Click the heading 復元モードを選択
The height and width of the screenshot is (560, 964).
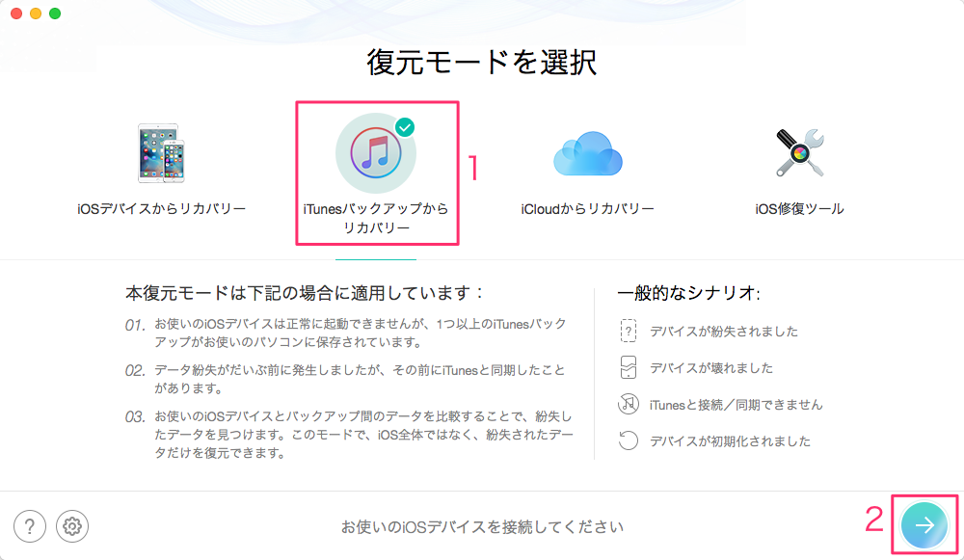pyautogui.click(x=482, y=62)
